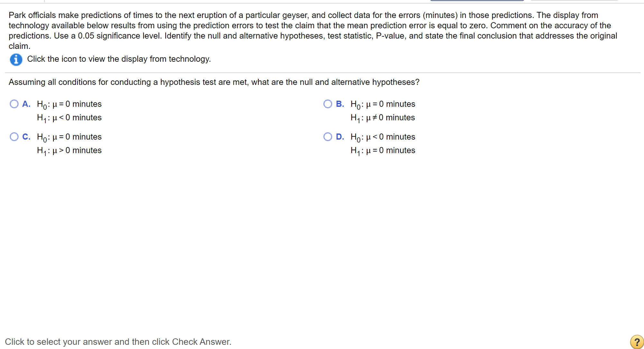Click option D's H0: μ < 0 minutes line
The height and width of the screenshot is (349, 644).
(x=383, y=137)
